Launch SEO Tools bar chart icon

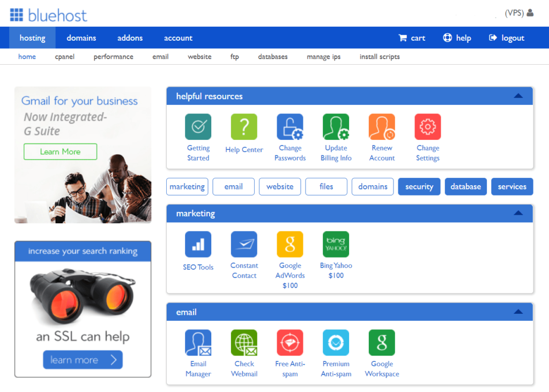point(198,244)
